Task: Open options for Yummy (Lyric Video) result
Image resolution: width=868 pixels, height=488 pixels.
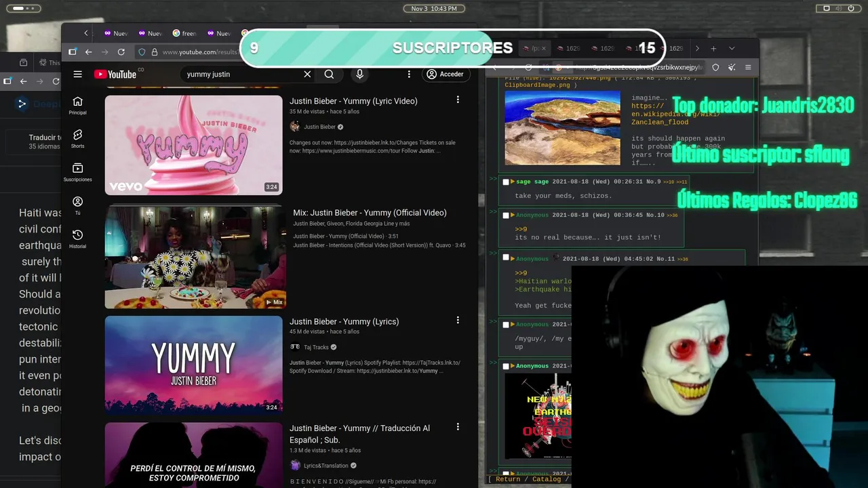Action: pyautogui.click(x=458, y=100)
